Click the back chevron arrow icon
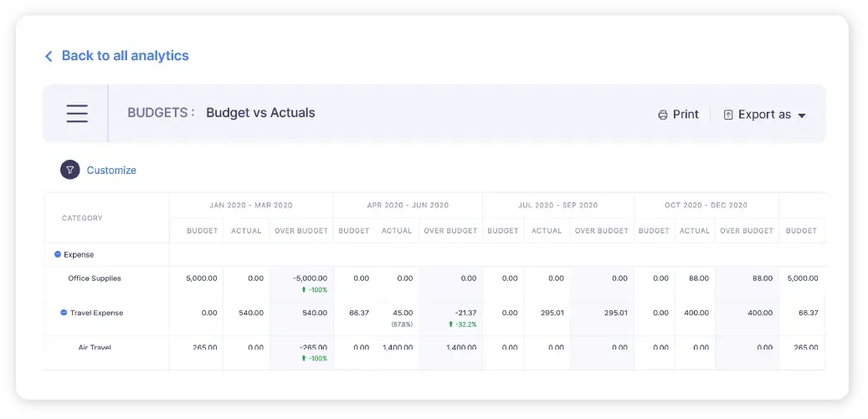Viewport: 868px width, 419px height. point(49,56)
